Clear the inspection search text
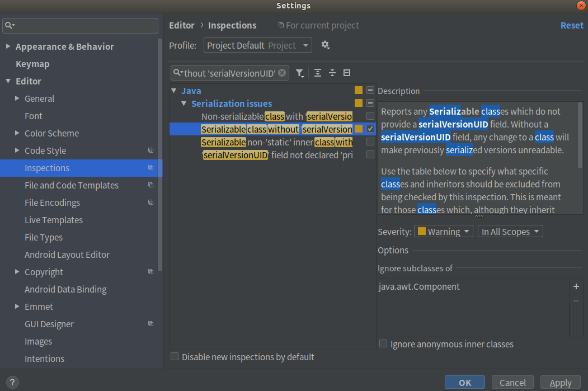The width and height of the screenshot is (588, 391). coord(283,73)
